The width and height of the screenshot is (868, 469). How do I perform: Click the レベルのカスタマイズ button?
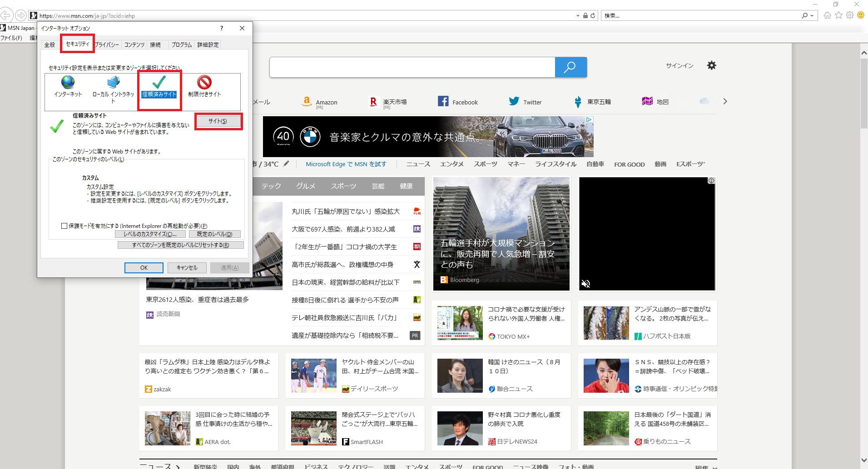pyautogui.click(x=150, y=234)
